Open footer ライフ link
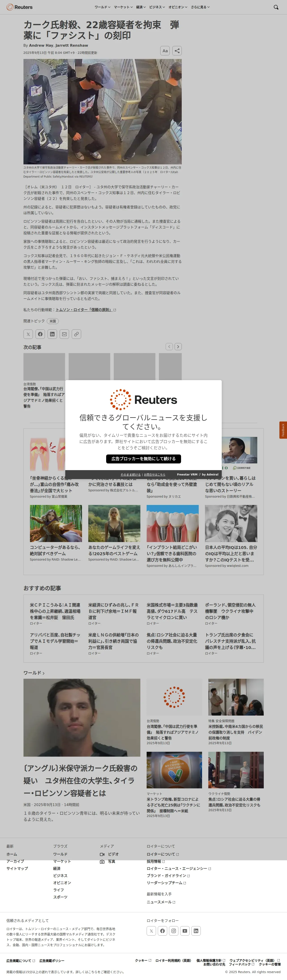This screenshot has height=980, width=287. pos(59,890)
